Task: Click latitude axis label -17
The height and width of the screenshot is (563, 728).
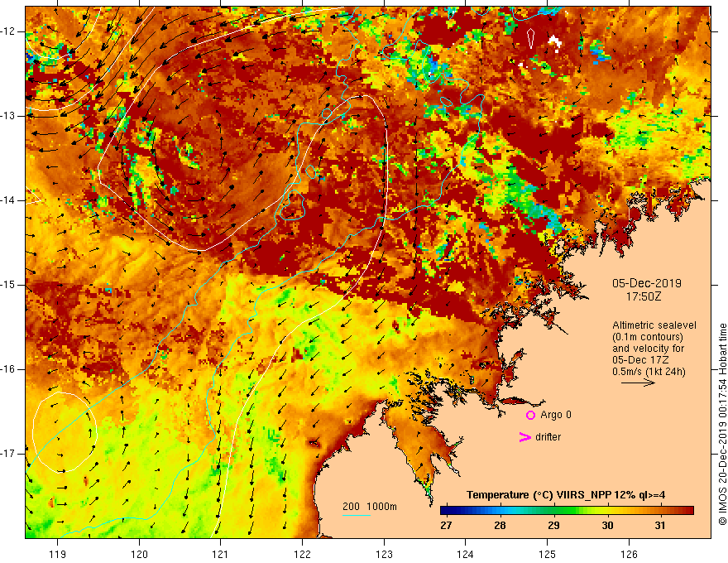Action: pyautogui.click(x=9, y=454)
